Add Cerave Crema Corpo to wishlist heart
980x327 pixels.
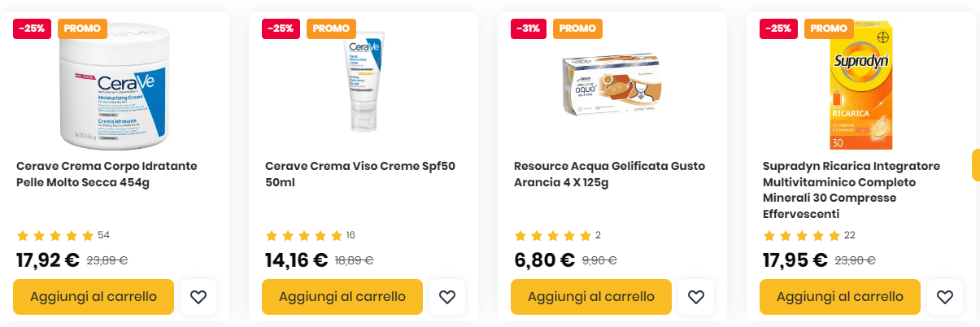(x=198, y=297)
